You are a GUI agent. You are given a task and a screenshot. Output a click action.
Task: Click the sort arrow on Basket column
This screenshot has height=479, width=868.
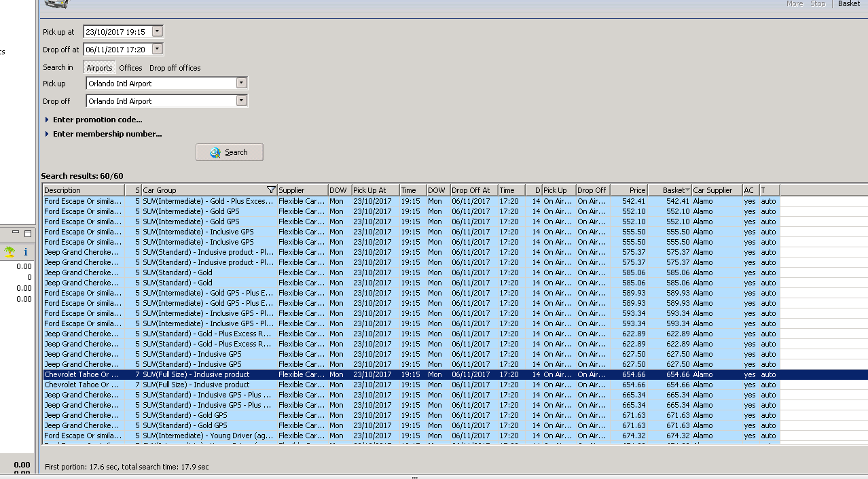point(687,190)
